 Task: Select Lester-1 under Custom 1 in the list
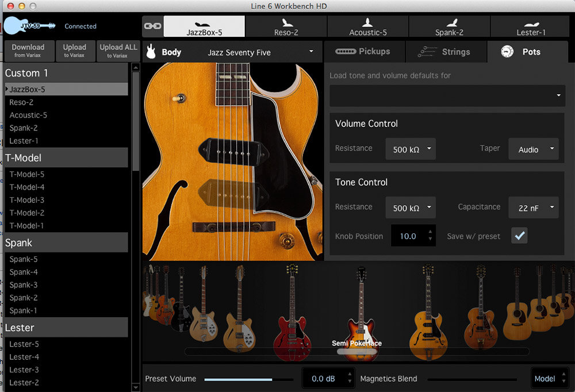tap(66, 141)
